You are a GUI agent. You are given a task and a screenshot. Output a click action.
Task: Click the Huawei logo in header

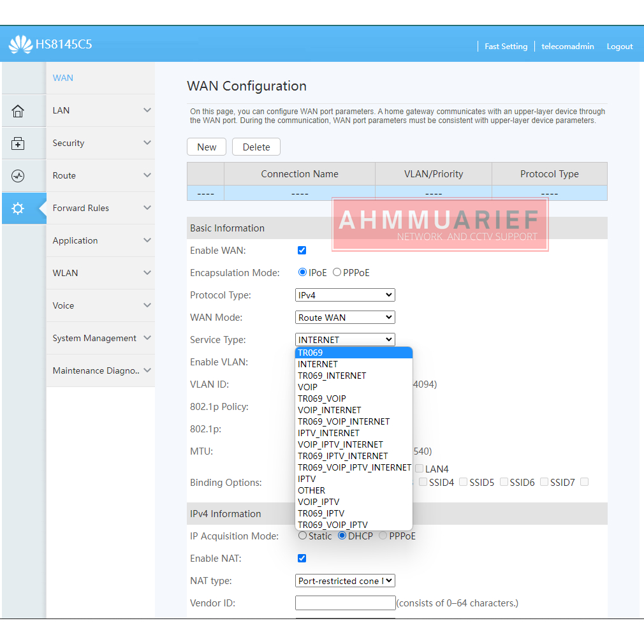[20, 45]
